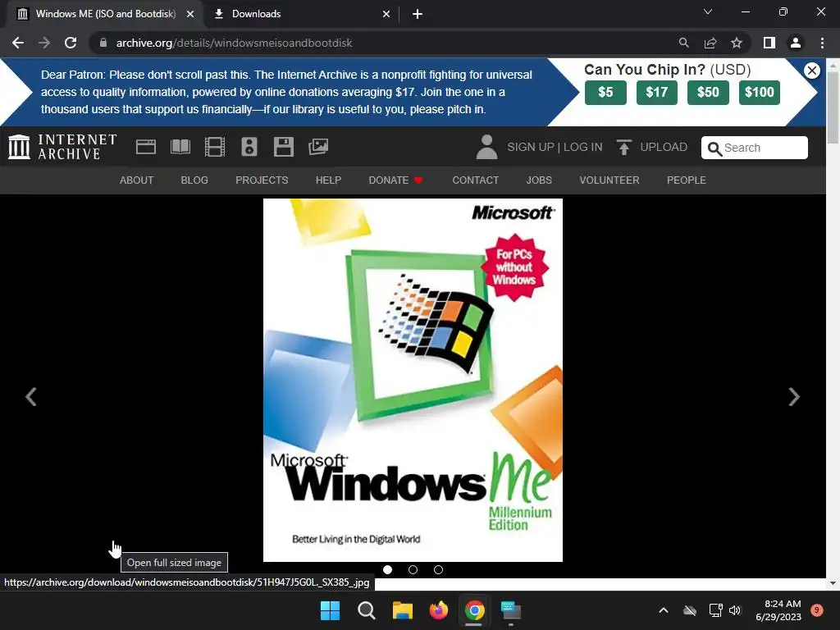Open the Chrome three-dot menu
The image size is (840, 630).
822,43
